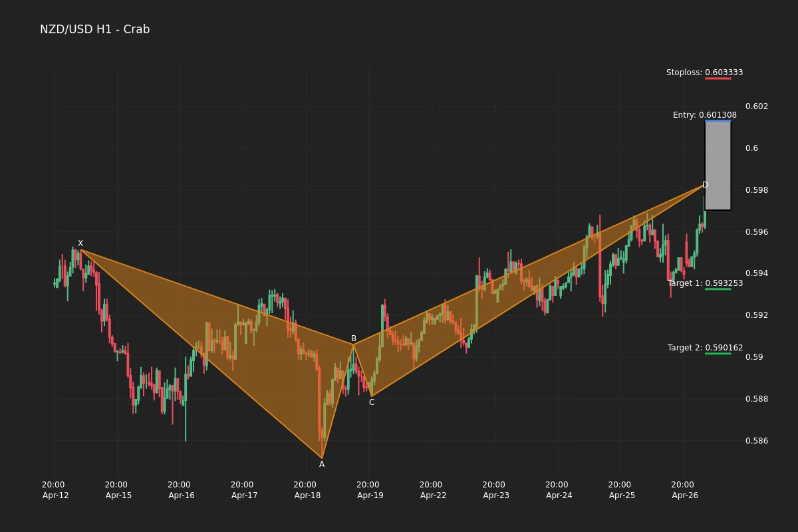Click the 0.596 price axis label
This screenshot has width=798, height=532.
click(x=756, y=232)
